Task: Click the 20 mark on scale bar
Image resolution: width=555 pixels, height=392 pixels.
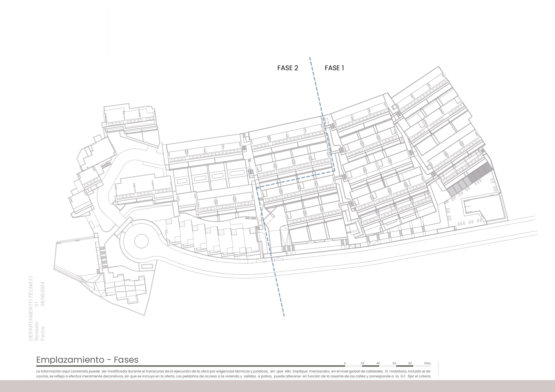Action: tap(362, 363)
